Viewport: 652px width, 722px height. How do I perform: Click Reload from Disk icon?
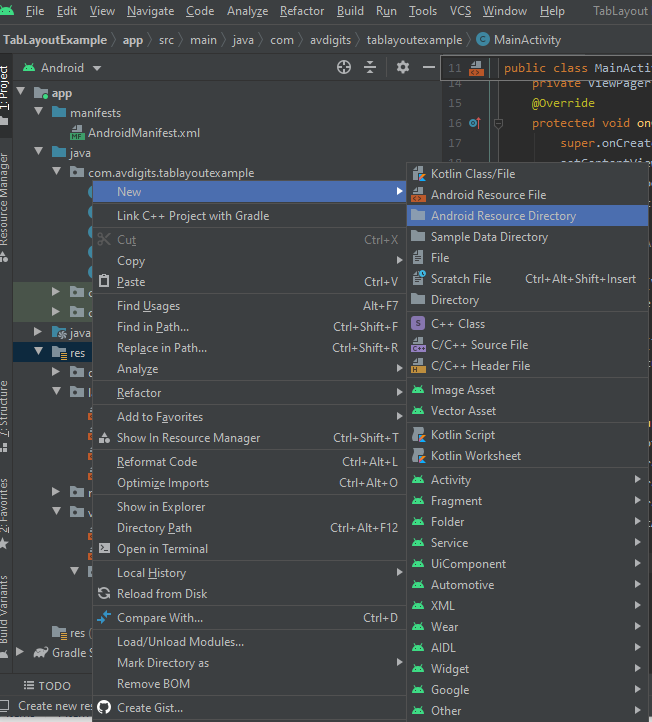tap(105, 593)
